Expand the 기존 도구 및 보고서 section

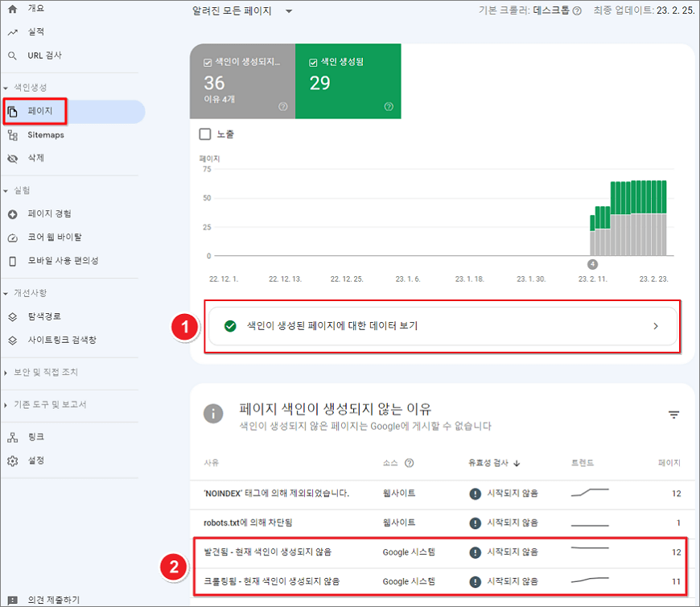click(x=6, y=405)
